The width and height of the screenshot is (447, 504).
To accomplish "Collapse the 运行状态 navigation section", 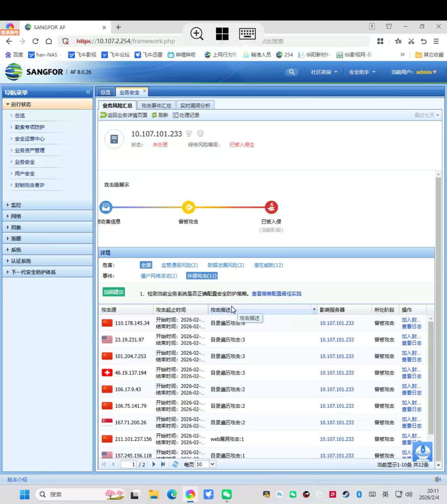I will pos(47,104).
